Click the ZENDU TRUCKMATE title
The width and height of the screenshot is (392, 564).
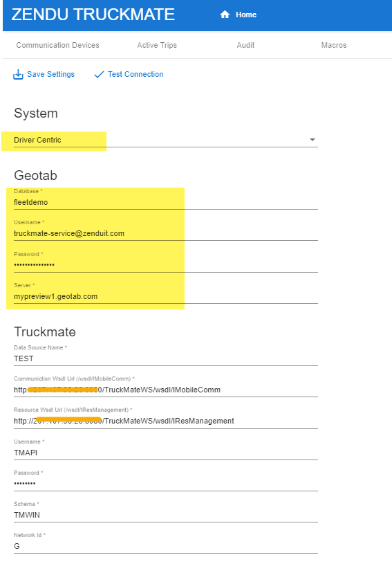(93, 15)
